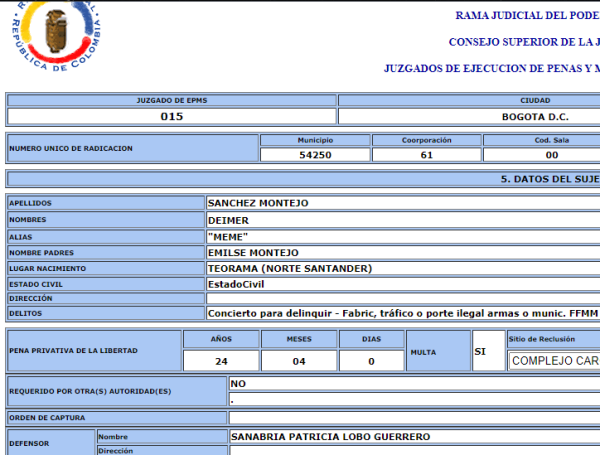The width and height of the screenshot is (600, 455).
Task: Click the Alias field showing "MEME"
Action: (400, 236)
